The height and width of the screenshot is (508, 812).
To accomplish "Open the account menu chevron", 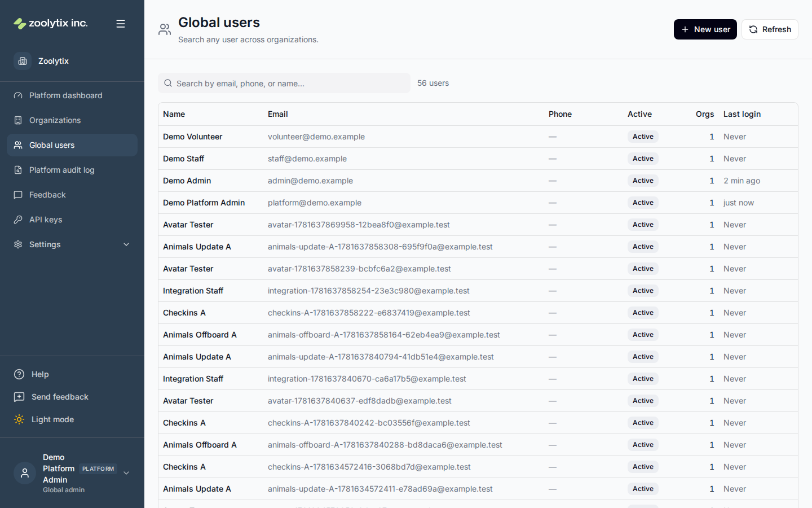I will [126, 473].
